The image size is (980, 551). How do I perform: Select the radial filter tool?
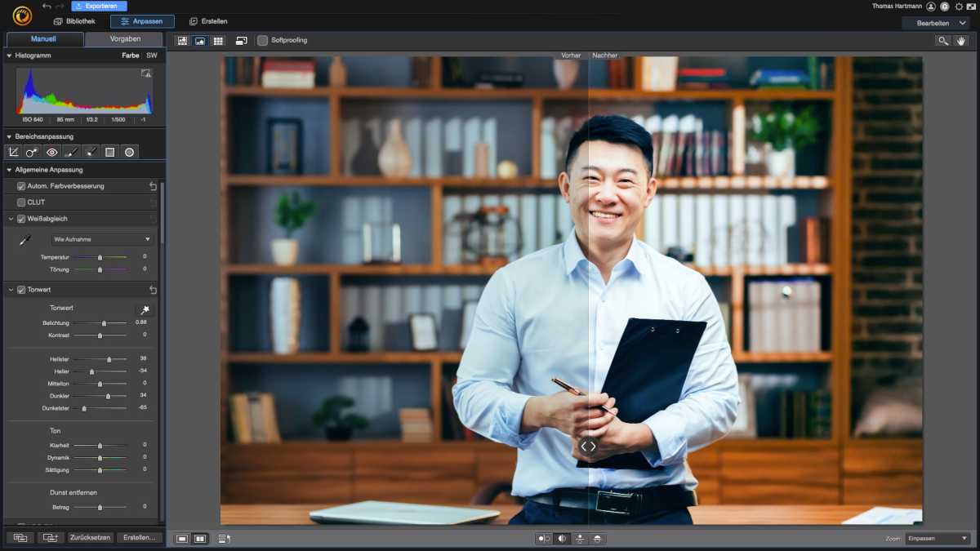(129, 152)
